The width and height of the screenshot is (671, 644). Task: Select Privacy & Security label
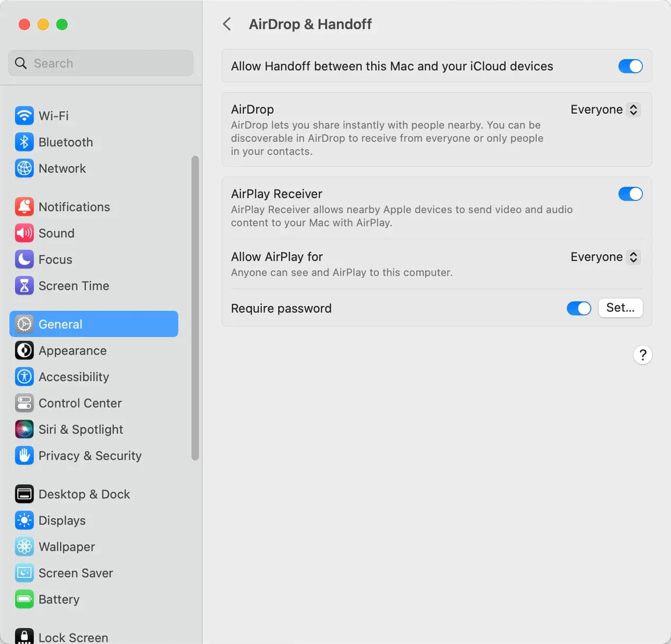90,456
